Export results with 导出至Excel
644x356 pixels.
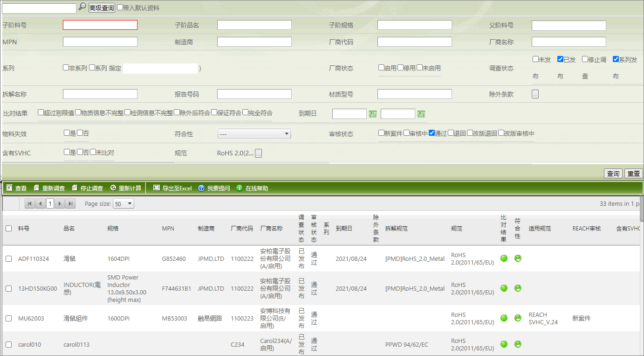pos(172,188)
